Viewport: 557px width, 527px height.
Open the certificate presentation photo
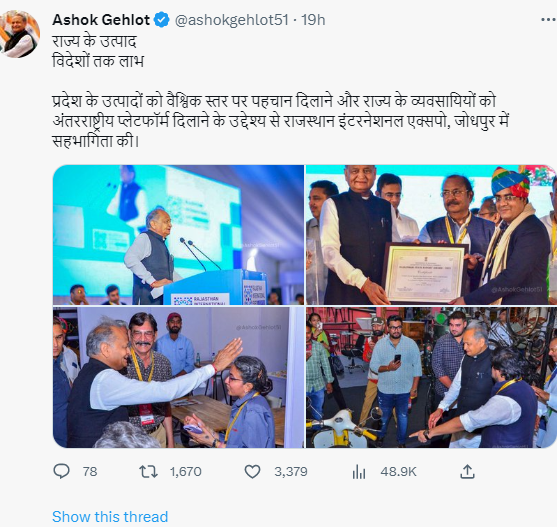click(430, 235)
